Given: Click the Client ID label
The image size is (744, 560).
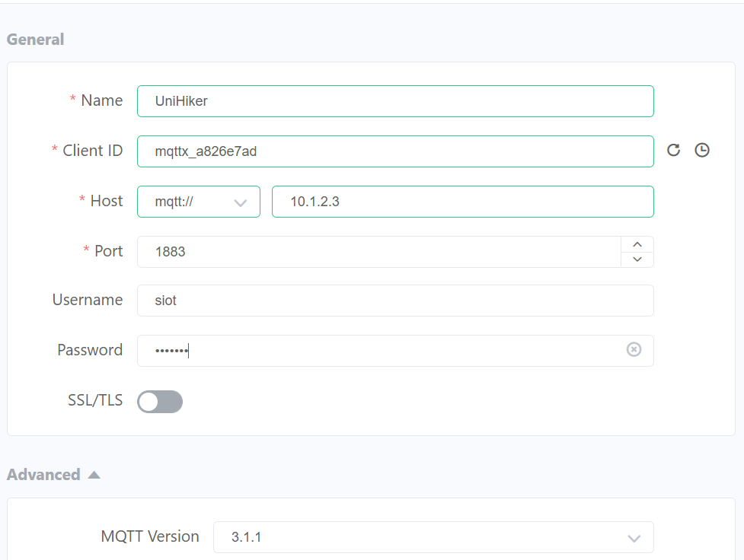Looking at the screenshot, I should (x=93, y=151).
